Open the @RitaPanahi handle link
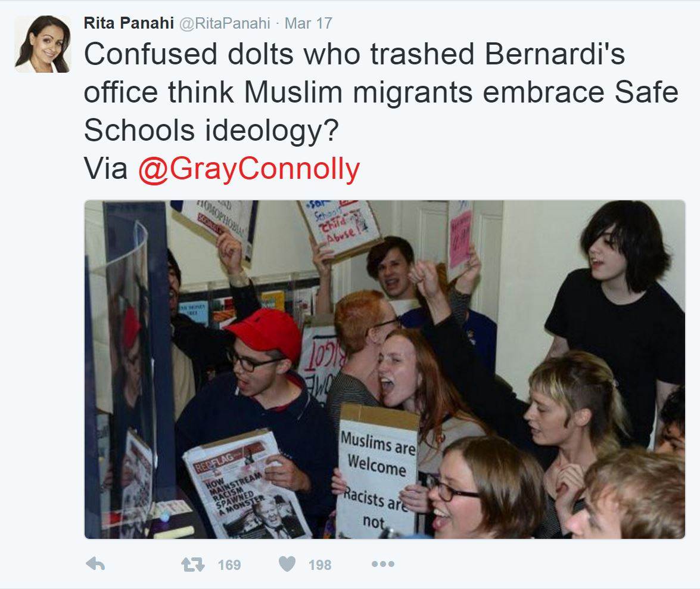Viewport: 700px width, 589px height. pyautogui.click(x=225, y=23)
